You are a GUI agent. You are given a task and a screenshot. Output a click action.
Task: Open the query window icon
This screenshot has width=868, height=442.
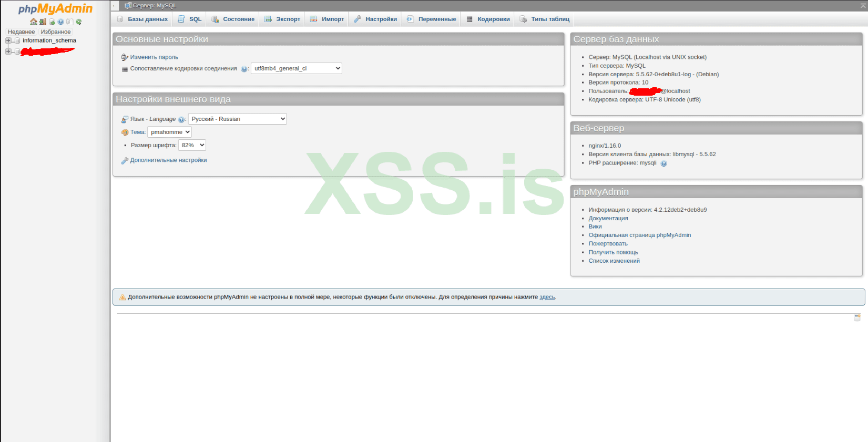click(52, 22)
